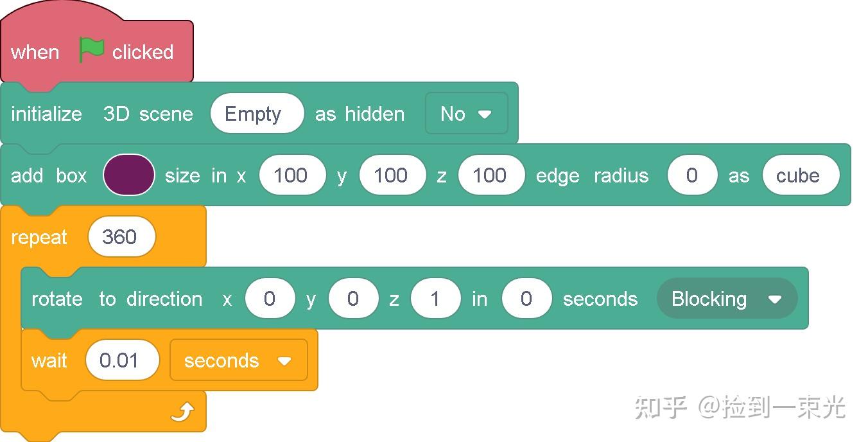This screenshot has height=442, width=868.
Task: Pick the purple box color swatch
Action: pyautogui.click(x=128, y=175)
